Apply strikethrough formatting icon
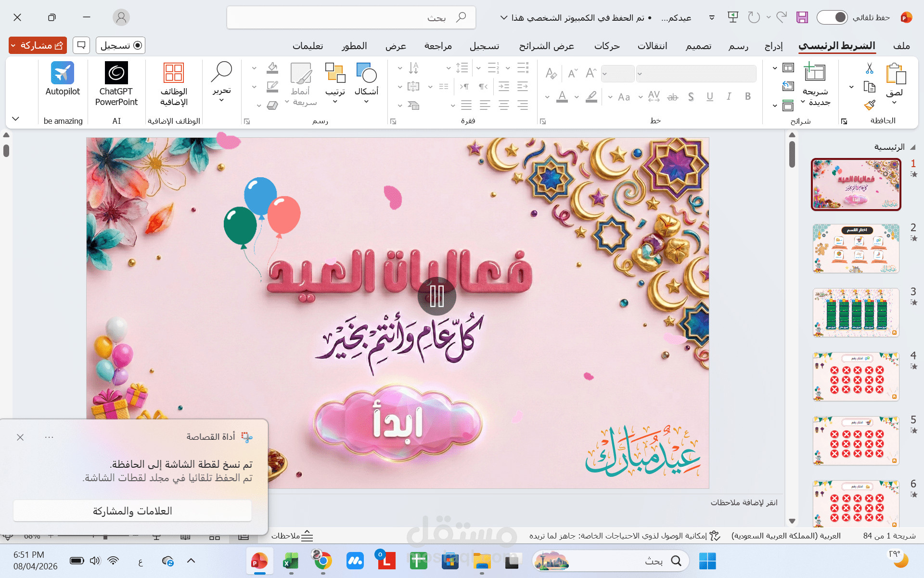Screen dimensions: 924x578 tap(673, 97)
